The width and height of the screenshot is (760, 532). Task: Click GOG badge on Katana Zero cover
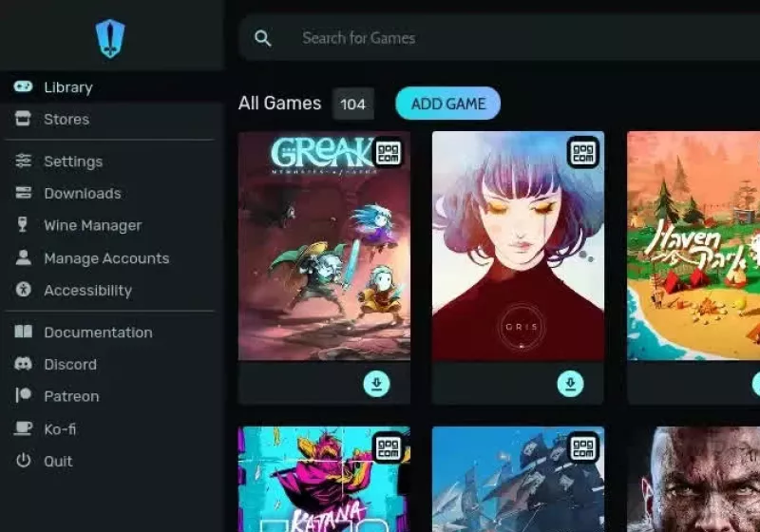point(389,447)
